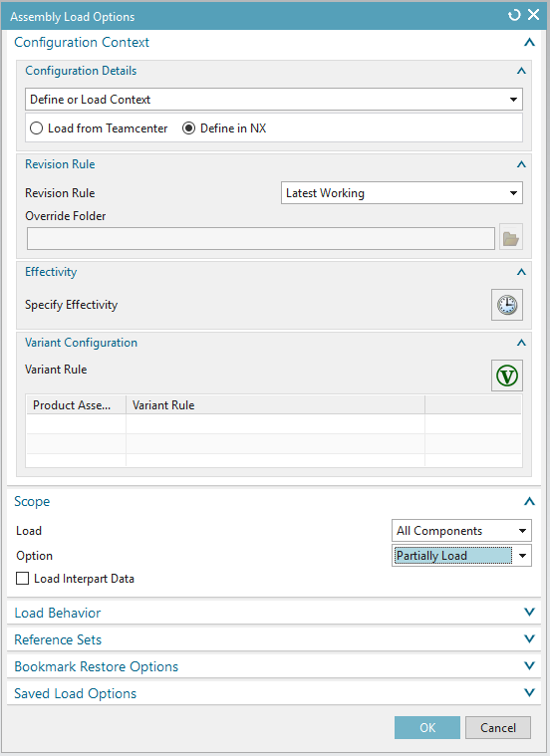Image resolution: width=550 pixels, height=756 pixels.
Task: Click the Cancel button
Action: 498,727
